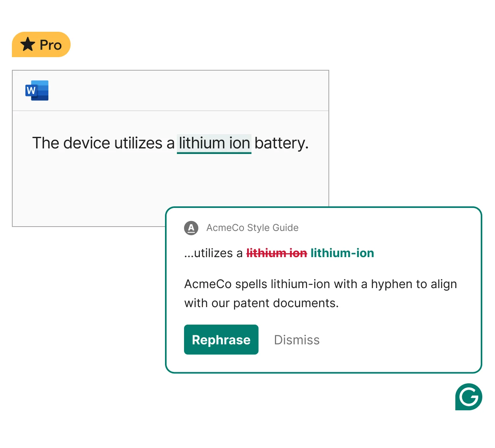Click the star icon in Pro badge

pos(28,44)
